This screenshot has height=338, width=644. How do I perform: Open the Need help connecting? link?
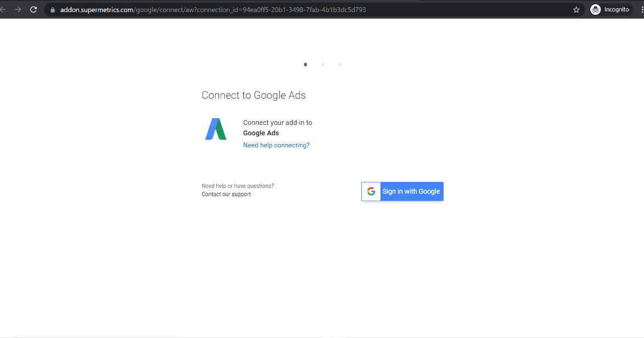pyautogui.click(x=276, y=145)
